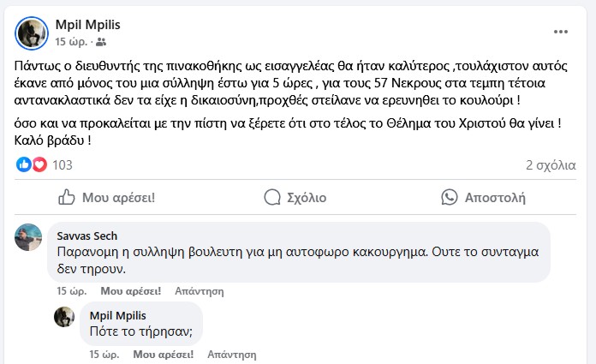Image resolution: width=596 pixels, height=364 pixels.
Task: Open the 2 σχόλια comments count
Action: [550, 164]
